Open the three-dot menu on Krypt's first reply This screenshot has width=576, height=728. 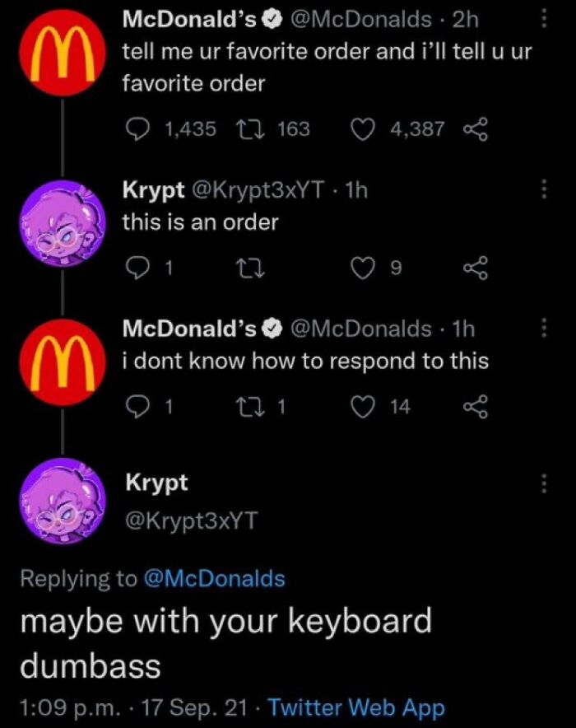[x=543, y=189]
